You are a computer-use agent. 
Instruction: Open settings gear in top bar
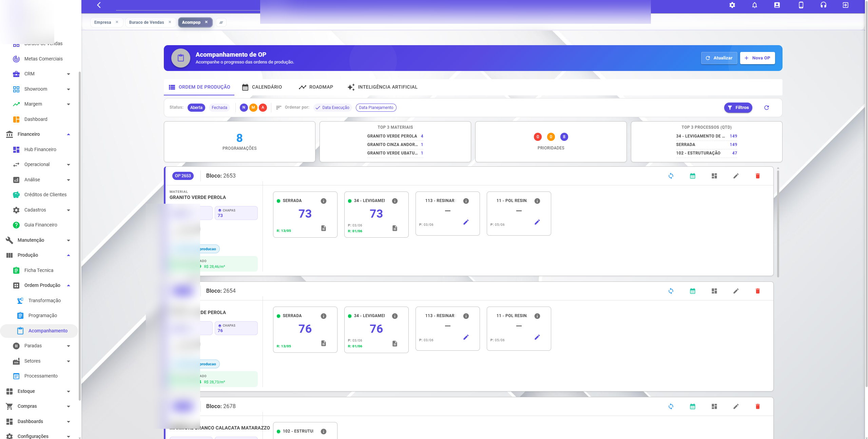click(x=732, y=5)
